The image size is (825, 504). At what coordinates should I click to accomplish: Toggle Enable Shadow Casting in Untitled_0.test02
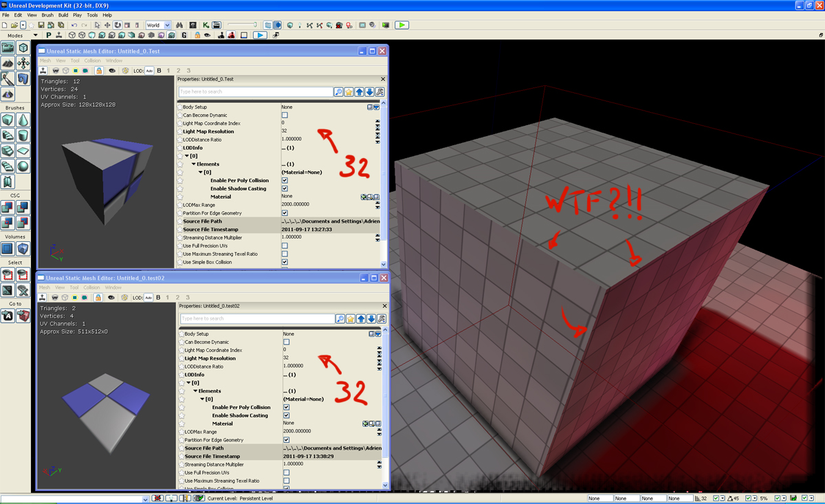(286, 415)
